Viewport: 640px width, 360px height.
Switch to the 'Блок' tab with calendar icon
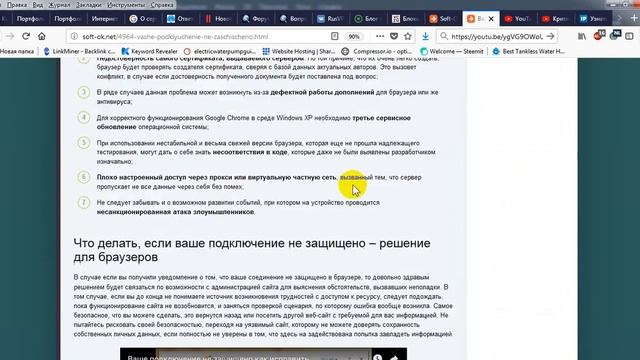(x=405, y=19)
